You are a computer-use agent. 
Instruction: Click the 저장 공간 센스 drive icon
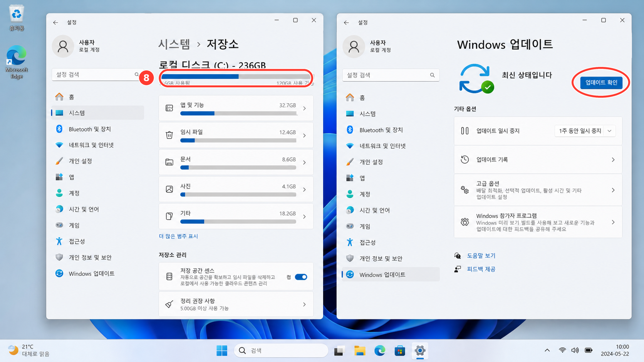click(x=169, y=276)
